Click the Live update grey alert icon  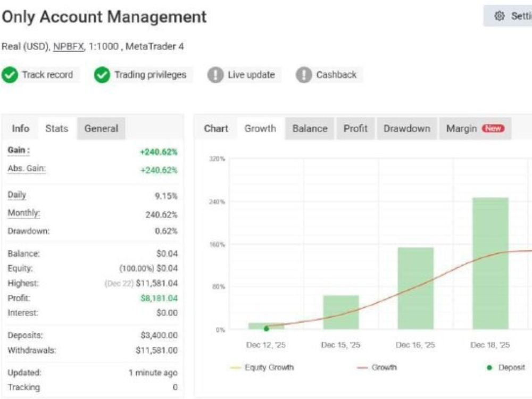215,75
